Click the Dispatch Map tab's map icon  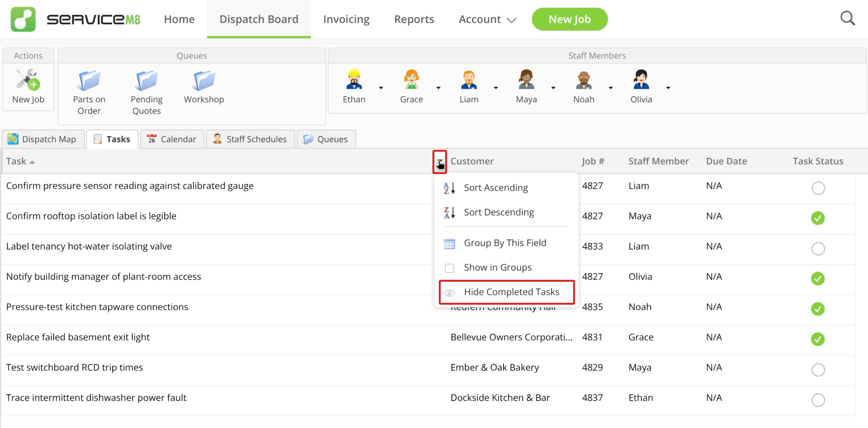(x=13, y=139)
